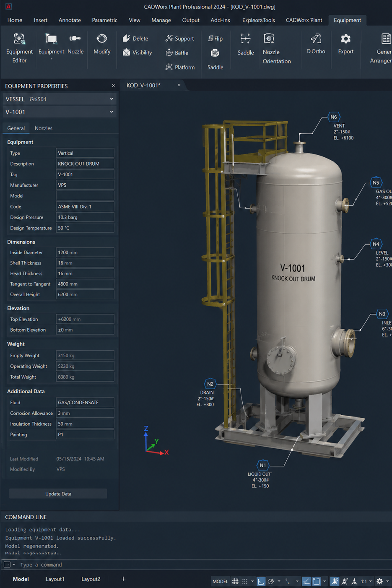Click the application A logo icon

(8, 6)
